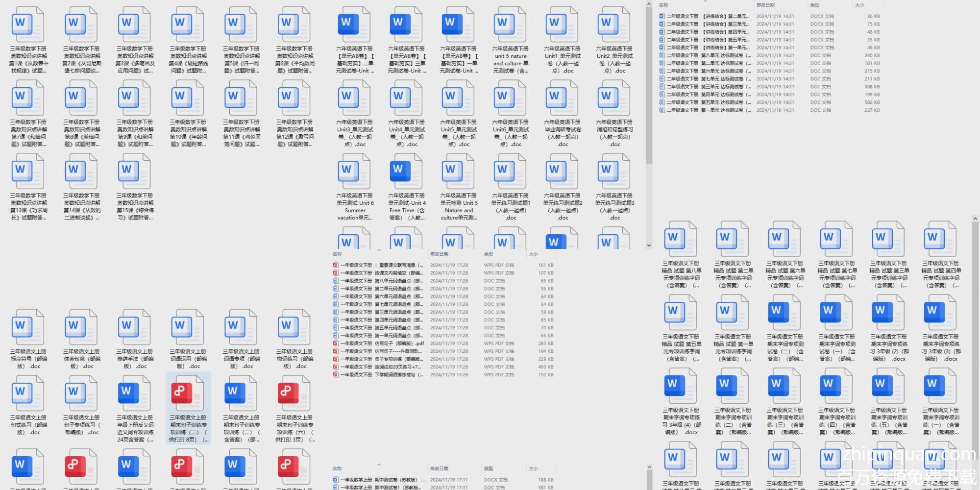Viewport: 980px width, 490px height.
Task: Open 三年级数学下册 第11课 鸡兔同笼 file icon
Action: 241,98
